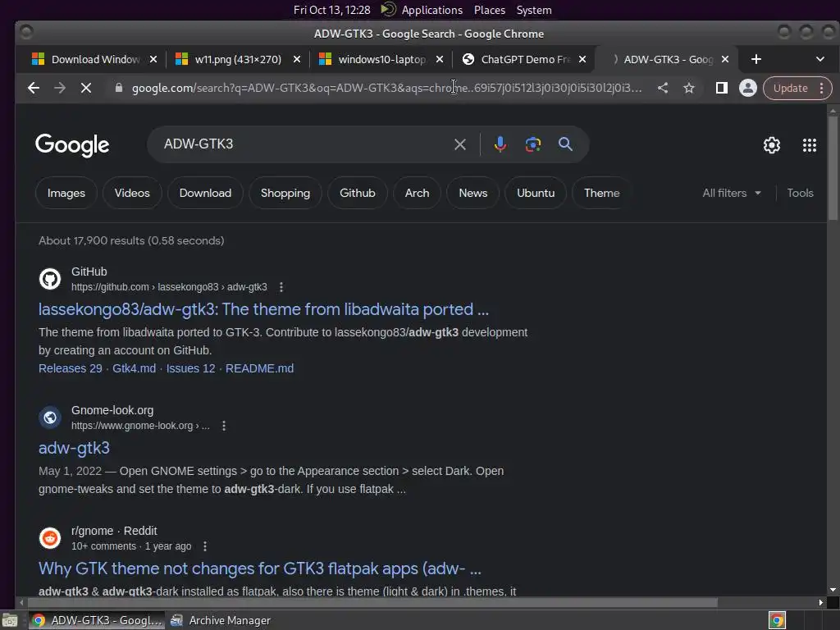Image resolution: width=840 pixels, height=630 pixels.
Task: Close the ADW-GTK3 Google tab
Action: point(725,59)
